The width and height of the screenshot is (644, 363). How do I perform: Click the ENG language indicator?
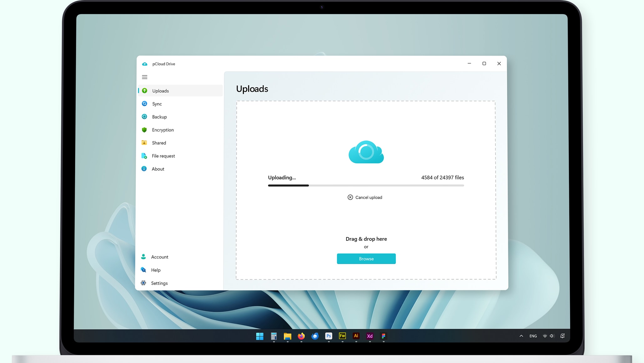tap(533, 336)
